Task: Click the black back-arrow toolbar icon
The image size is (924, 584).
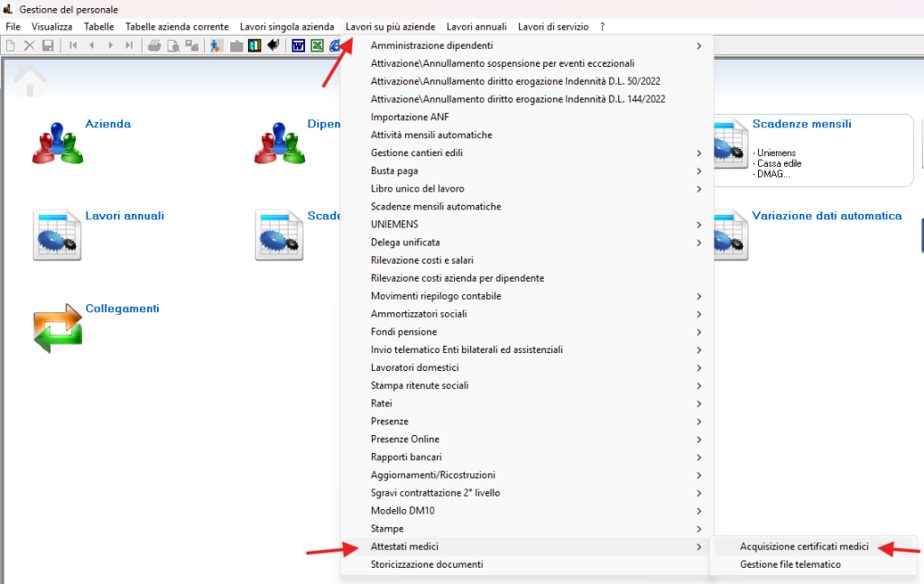Action: [273, 45]
